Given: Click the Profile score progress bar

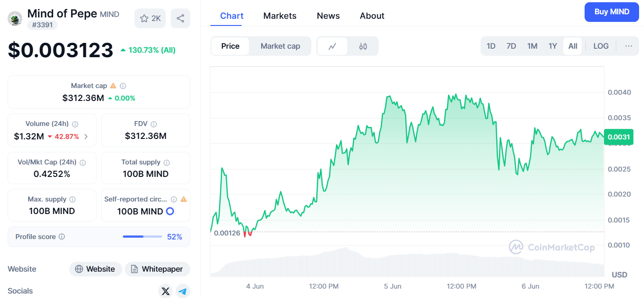Looking at the screenshot, I should [x=142, y=236].
